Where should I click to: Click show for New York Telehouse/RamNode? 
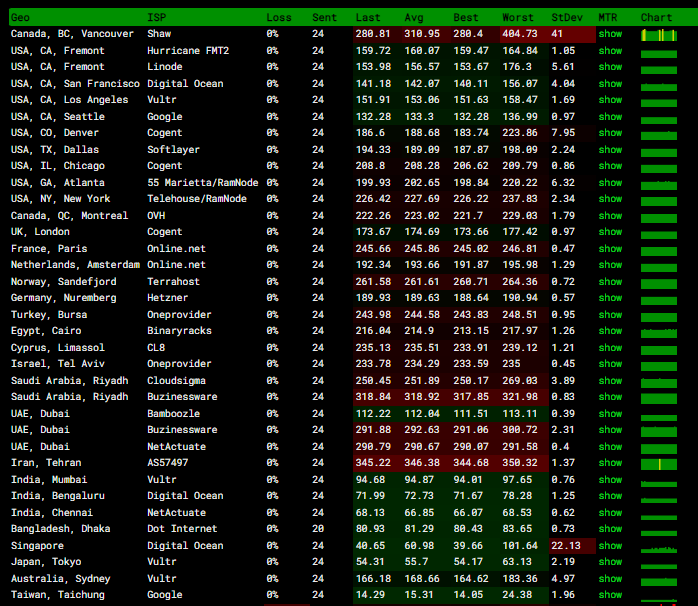pos(610,199)
